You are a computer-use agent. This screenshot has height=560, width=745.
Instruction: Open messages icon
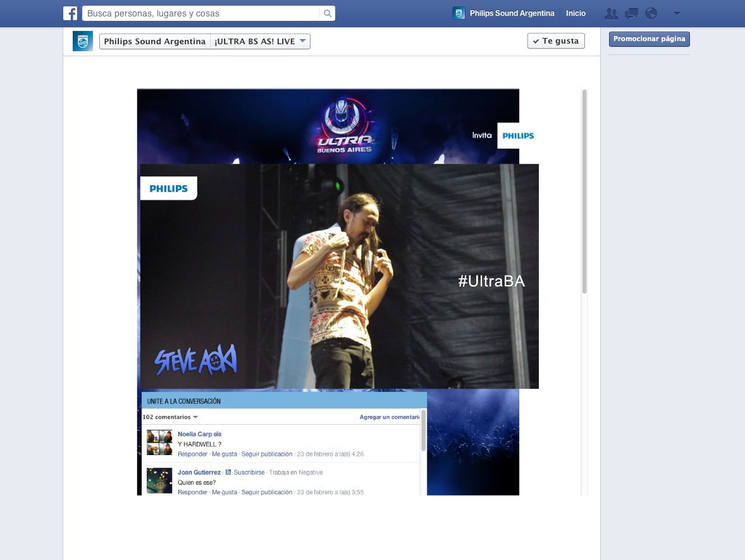(x=631, y=14)
